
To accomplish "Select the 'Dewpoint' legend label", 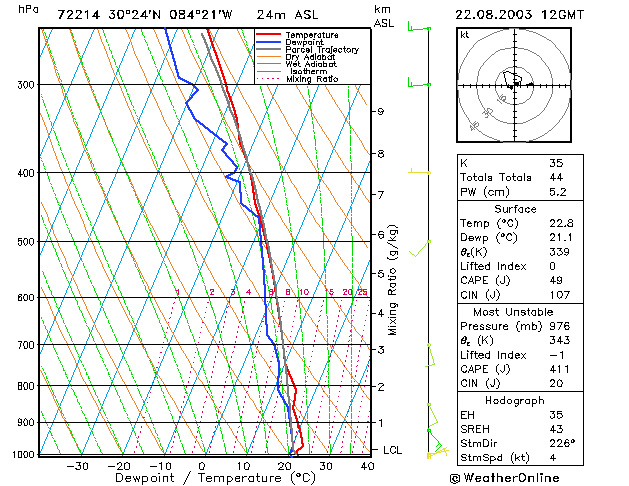I will coord(304,42).
